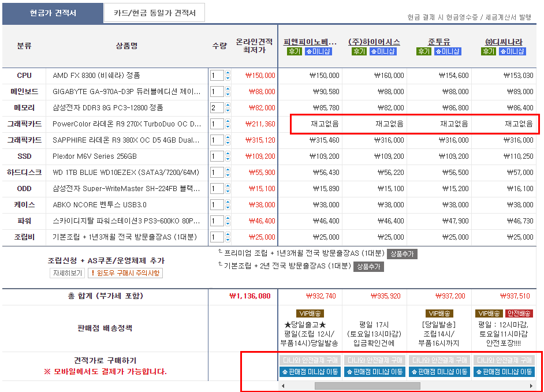View 후기 reviews for 피앤피이노베
The width and height of the screenshot is (544, 392).
tap(295, 51)
